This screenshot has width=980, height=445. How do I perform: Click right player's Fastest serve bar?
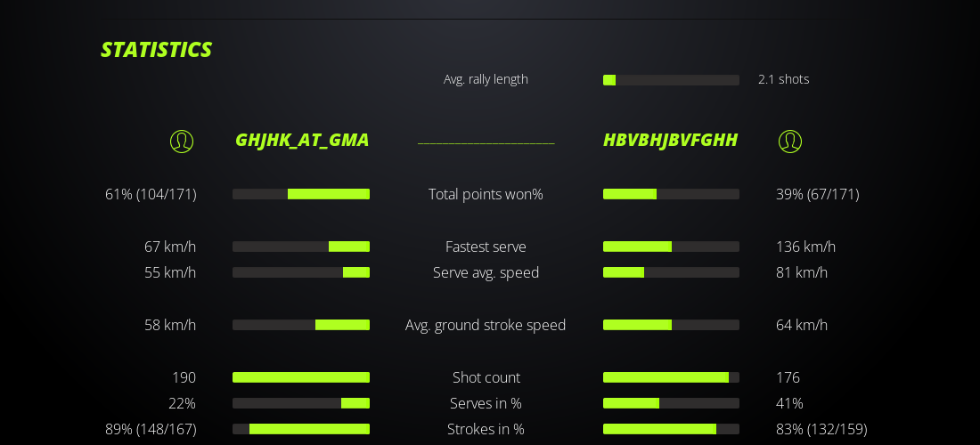(x=671, y=247)
